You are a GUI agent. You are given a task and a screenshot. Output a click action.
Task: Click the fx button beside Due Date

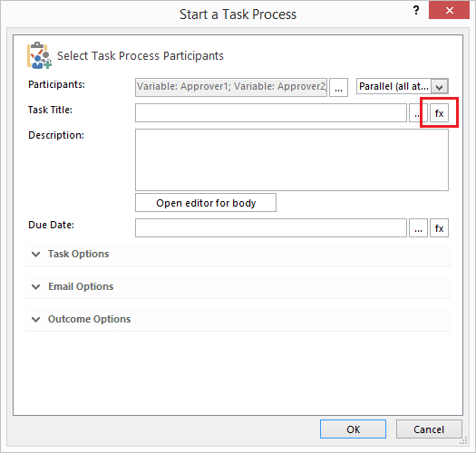click(439, 228)
